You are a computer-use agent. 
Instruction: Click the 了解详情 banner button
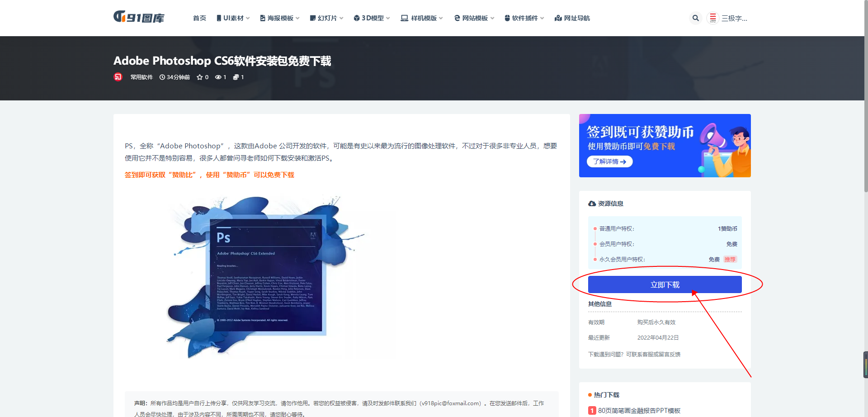click(609, 161)
